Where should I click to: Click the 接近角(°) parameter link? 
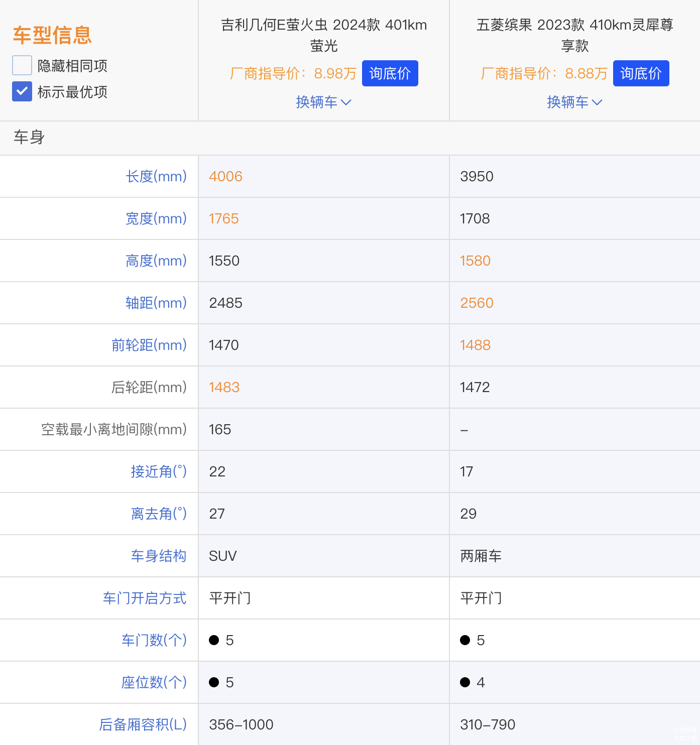(x=159, y=471)
